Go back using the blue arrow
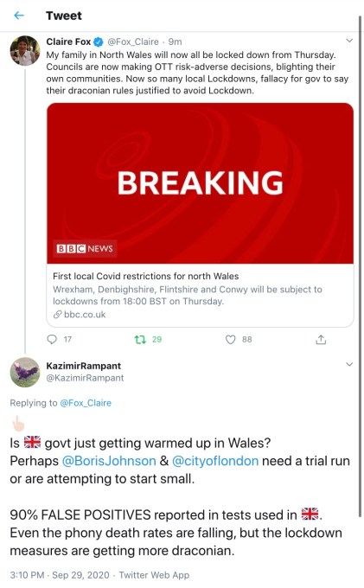 click(19, 16)
